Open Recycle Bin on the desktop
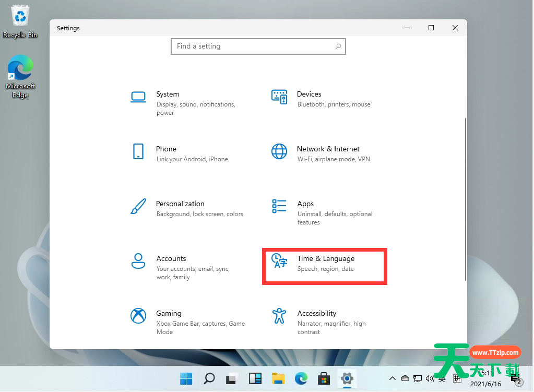Screen dimensions: 534x392 coord(20,18)
